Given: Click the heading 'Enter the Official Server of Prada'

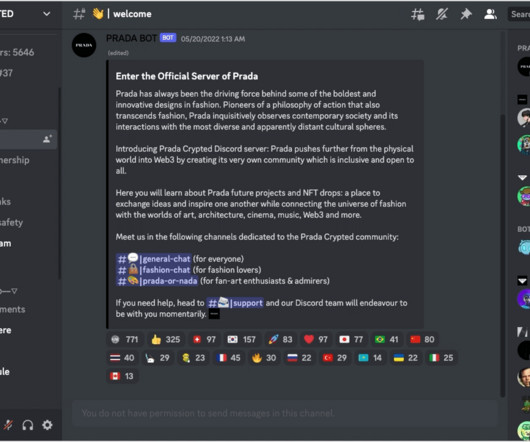Looking at the screenshot, I should click(187, 76).
